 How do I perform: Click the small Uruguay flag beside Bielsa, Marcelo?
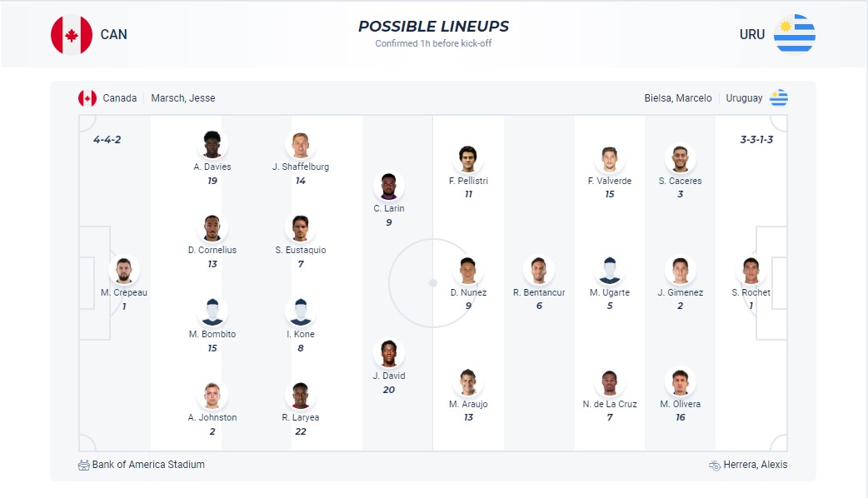tap(780, 97)
